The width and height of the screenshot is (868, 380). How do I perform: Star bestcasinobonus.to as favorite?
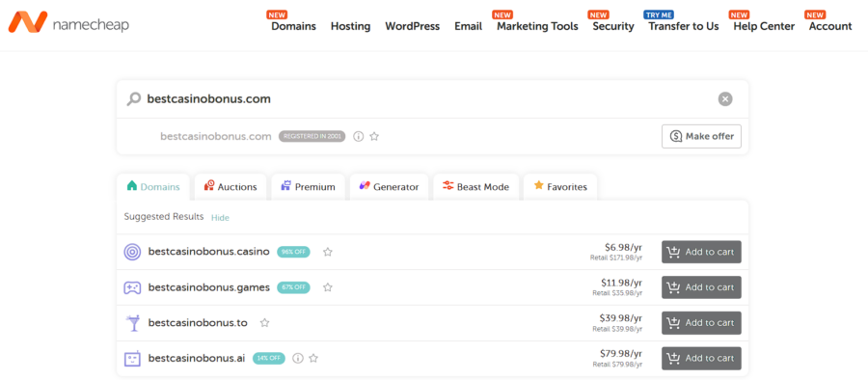click(x=264, y=323)
